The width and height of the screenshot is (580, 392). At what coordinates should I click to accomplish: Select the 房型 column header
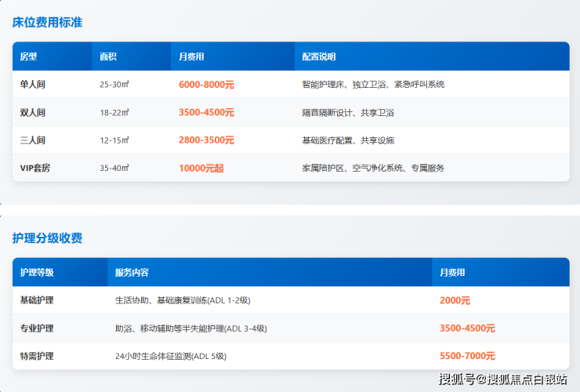point(29,56)
